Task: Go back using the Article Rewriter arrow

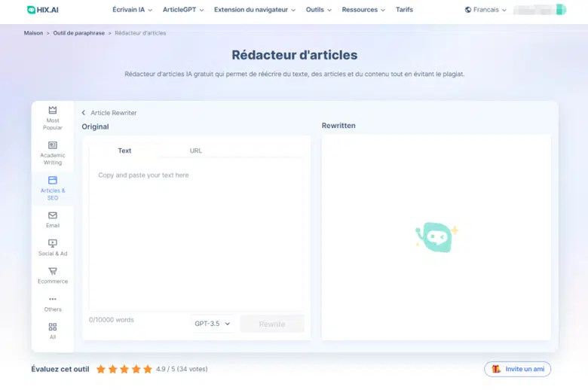Action: coord(84,113)
